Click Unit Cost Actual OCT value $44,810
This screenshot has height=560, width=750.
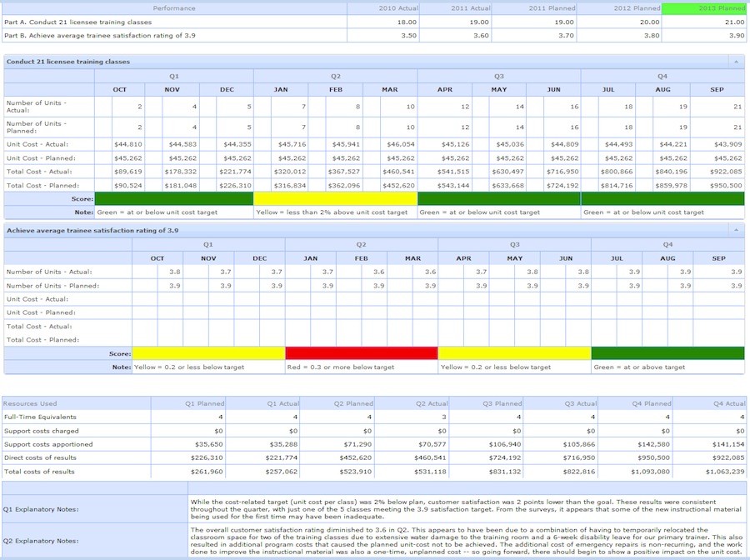(128, 144)
